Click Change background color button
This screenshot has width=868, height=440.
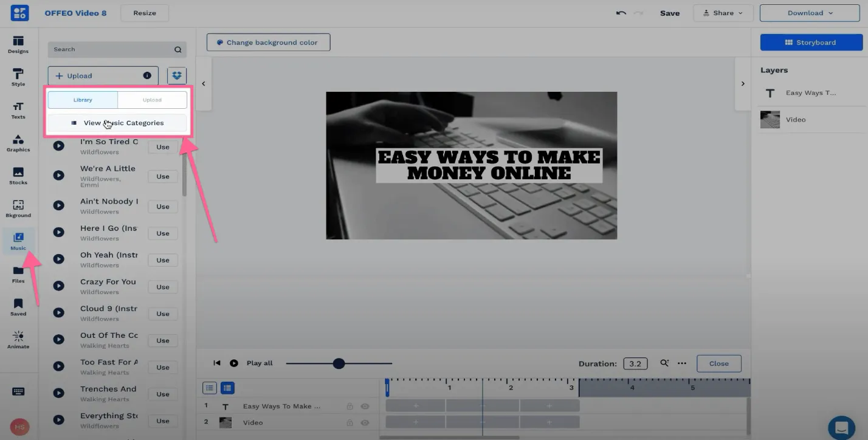(x=268, y=43)
